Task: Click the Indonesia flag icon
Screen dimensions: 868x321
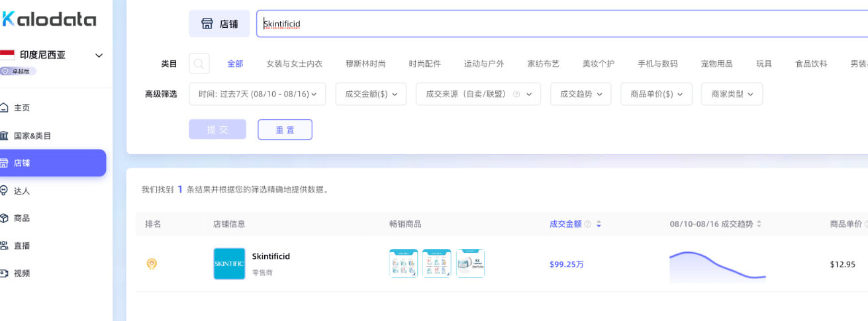Action: click(7, 55)
